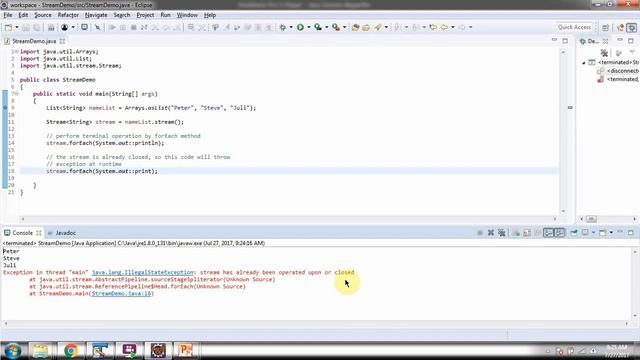Click the StreamDemo.java:18 stack trace link
Viewport: 640px width, 360px height.
pyautogui.click(x=121, y=293)
